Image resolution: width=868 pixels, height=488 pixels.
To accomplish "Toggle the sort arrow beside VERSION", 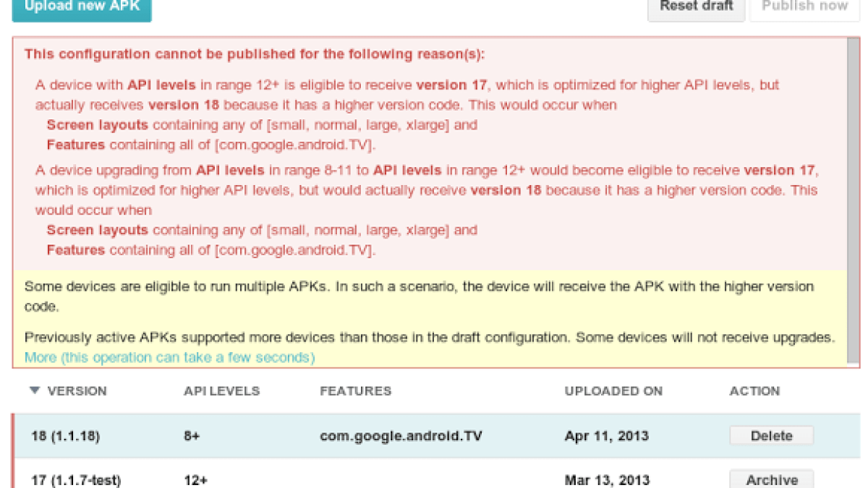I will (x=34, y=390).
